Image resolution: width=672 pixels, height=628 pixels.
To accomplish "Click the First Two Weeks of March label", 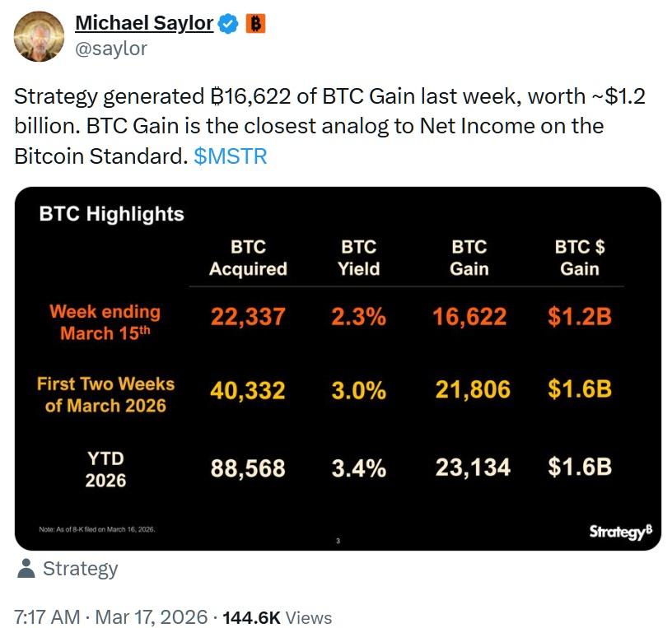I will pyautogui.click(x=105, y=394).
